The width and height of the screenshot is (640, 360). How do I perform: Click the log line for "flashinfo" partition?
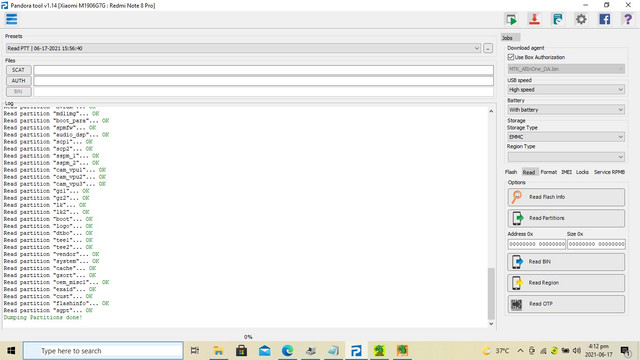[56, 303]
